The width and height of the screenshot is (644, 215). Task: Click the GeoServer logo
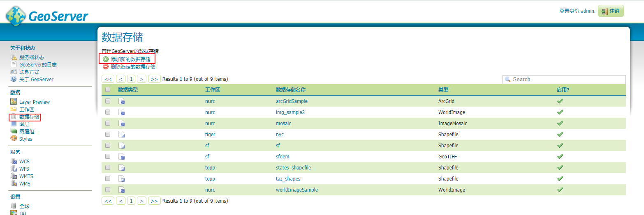point(46,16)
